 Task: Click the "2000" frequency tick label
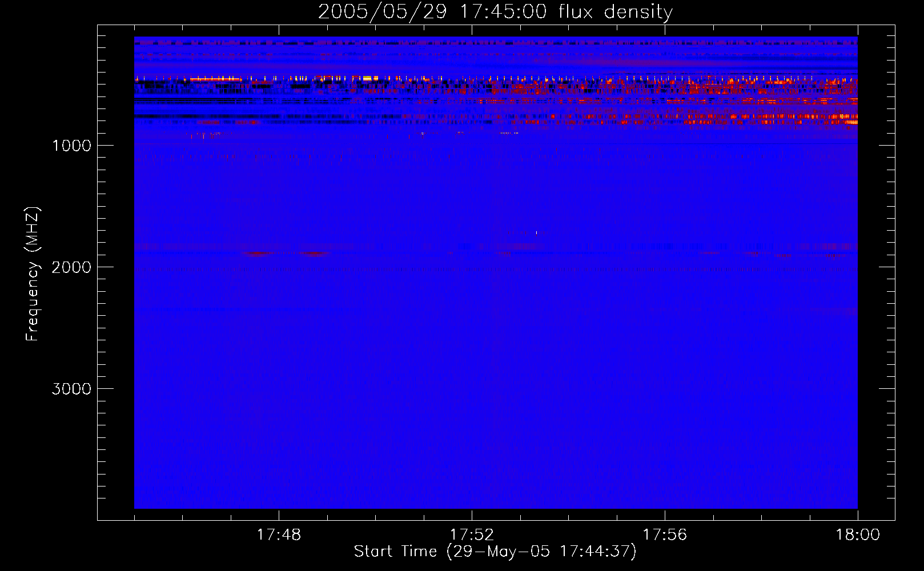71,267
